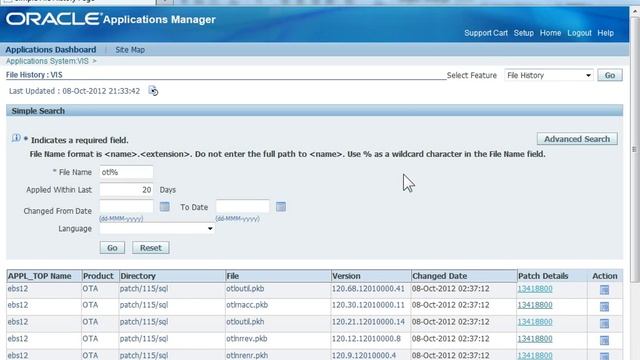Click the Logout link
Screen dimensions: 640x360
579,33
